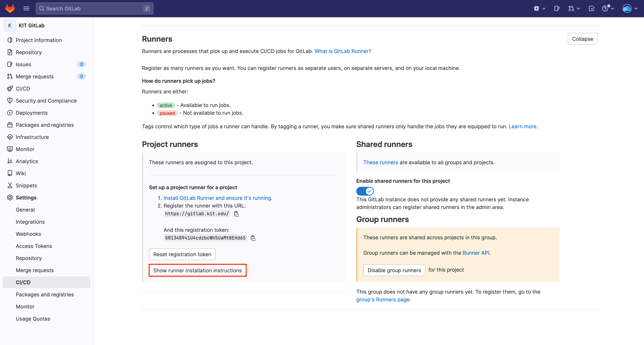Click inside the Search GitLab field
The image size is (644, 345).
(94, 8)
